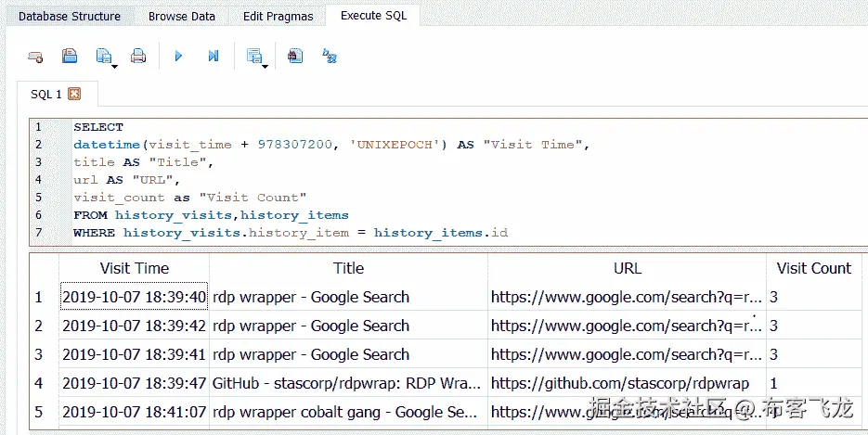The image size is (868, 435).
Task: Click the open SQL file icon
Action: (x=70, y=56)
